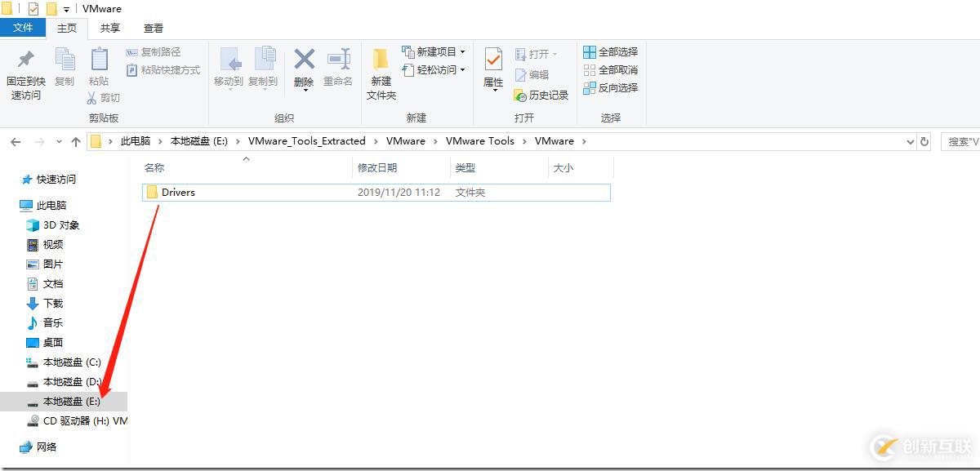Select 粘贴快捷方式 paste shortcut
The image size is (980, 471).
tap(163, 70)
